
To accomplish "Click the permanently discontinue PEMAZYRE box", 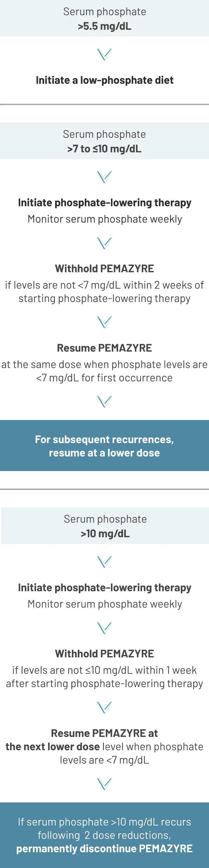I will [x=104, y=835].
